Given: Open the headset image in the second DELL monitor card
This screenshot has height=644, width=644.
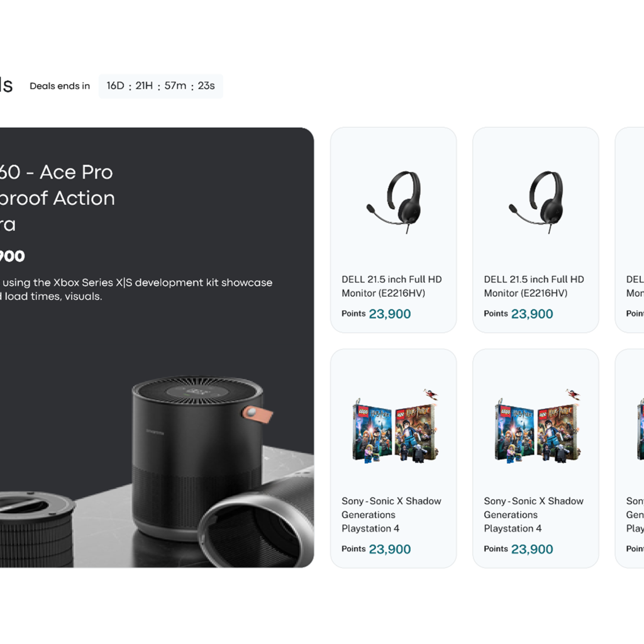Looking at the screenshot, I should pyautogui.click(x=536, y=201).
